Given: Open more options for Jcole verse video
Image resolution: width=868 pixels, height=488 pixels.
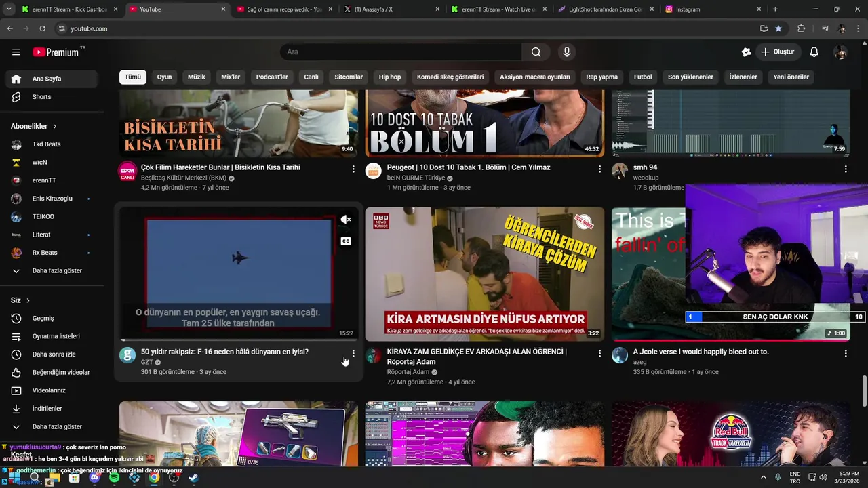Looking at the screenshot, I should (846, 354).
